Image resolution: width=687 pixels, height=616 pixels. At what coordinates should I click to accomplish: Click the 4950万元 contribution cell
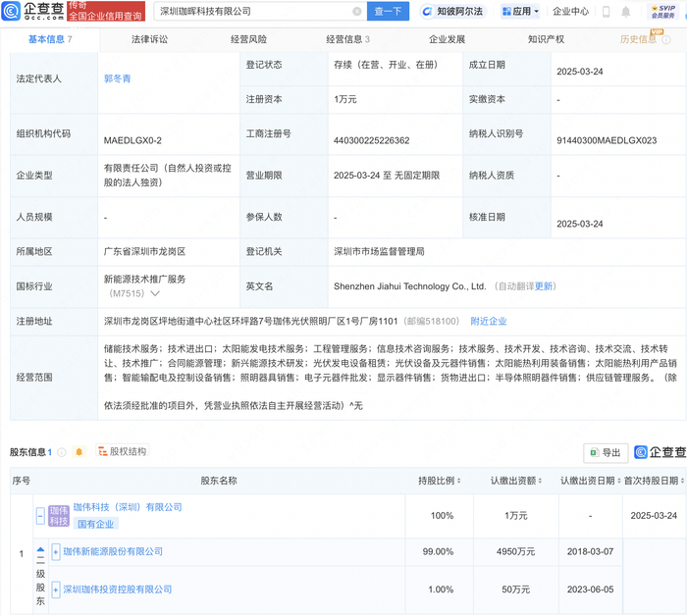(515, 551)
